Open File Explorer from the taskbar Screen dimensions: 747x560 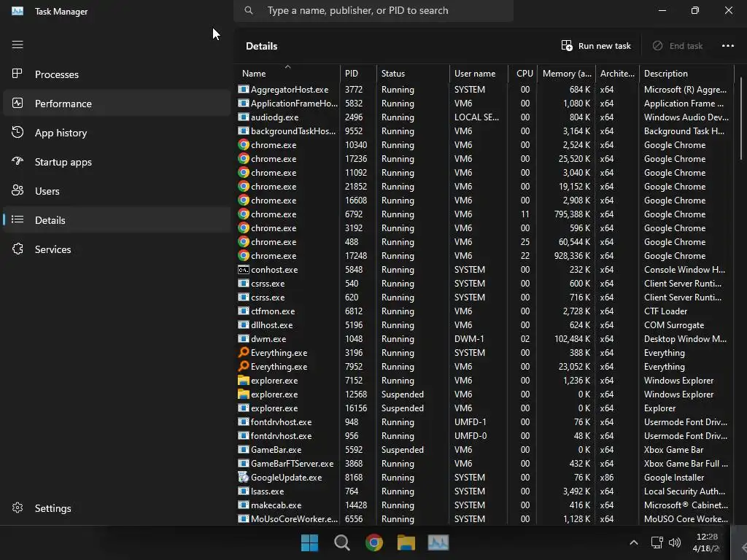pyautogui.click(x=406, y=542)
